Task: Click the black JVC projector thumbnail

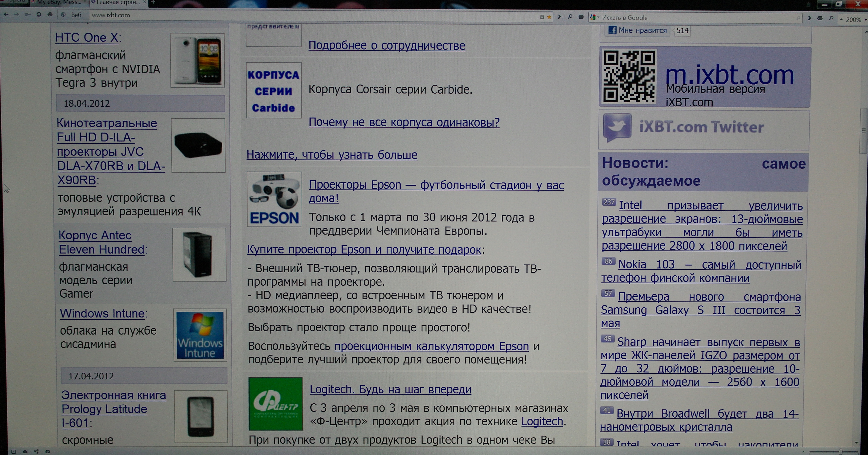Action: [x=198, y=145]
